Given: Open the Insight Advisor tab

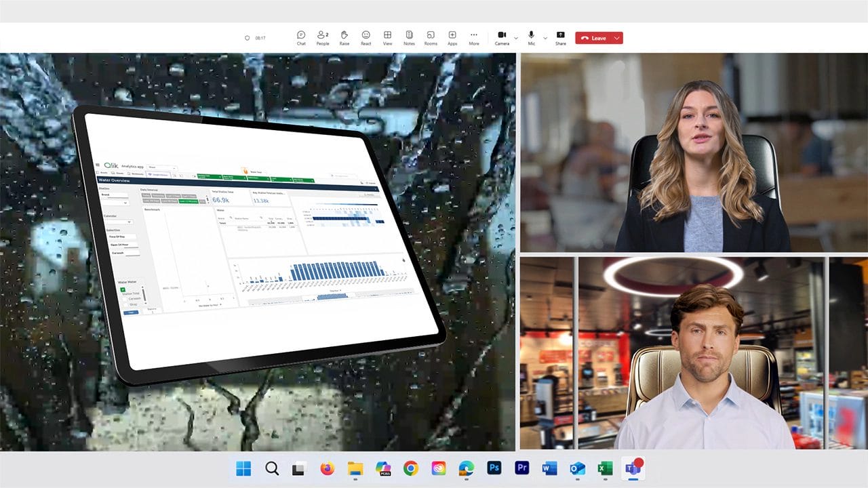Looking at the screenshot, I should click(x=158, y=175).
